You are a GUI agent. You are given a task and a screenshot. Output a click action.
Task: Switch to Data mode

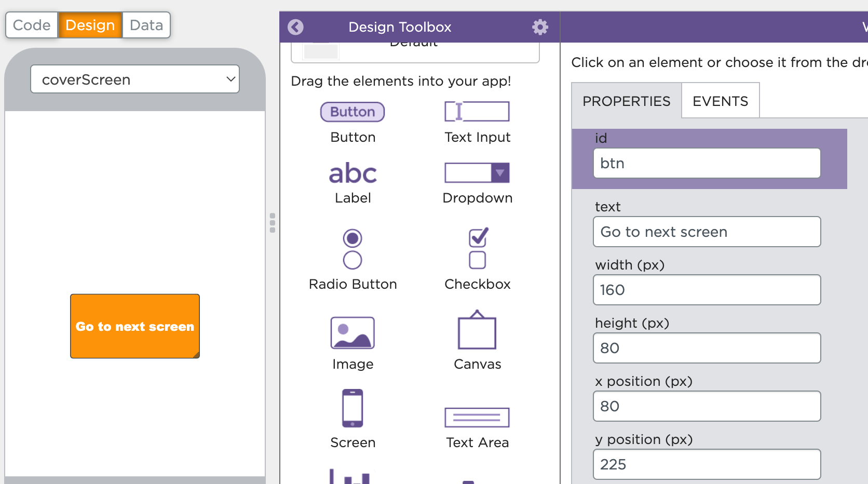[146, 25]
